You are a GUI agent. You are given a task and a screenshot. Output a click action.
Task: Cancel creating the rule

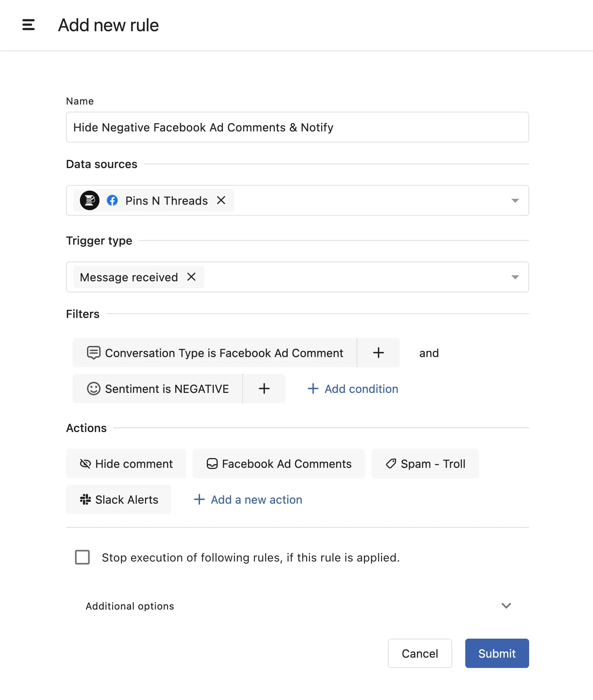420,653
